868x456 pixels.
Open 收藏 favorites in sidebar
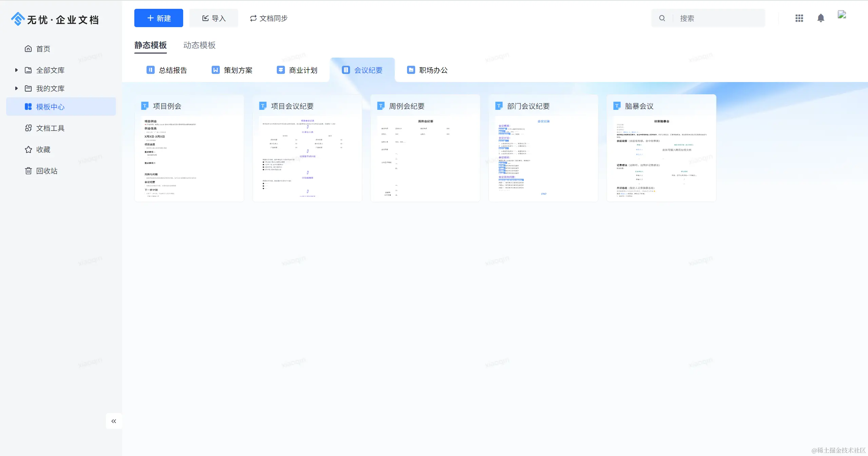(43, 150)
